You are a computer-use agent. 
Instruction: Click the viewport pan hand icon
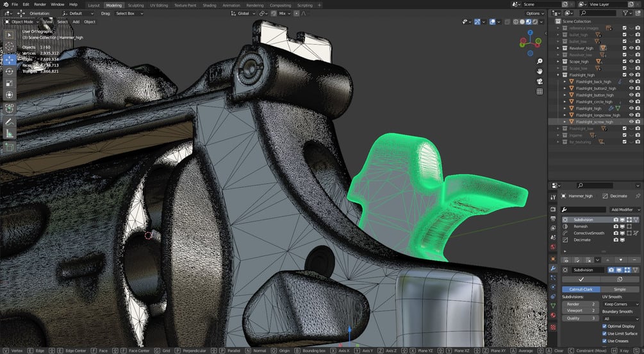[x=540, y=71]
